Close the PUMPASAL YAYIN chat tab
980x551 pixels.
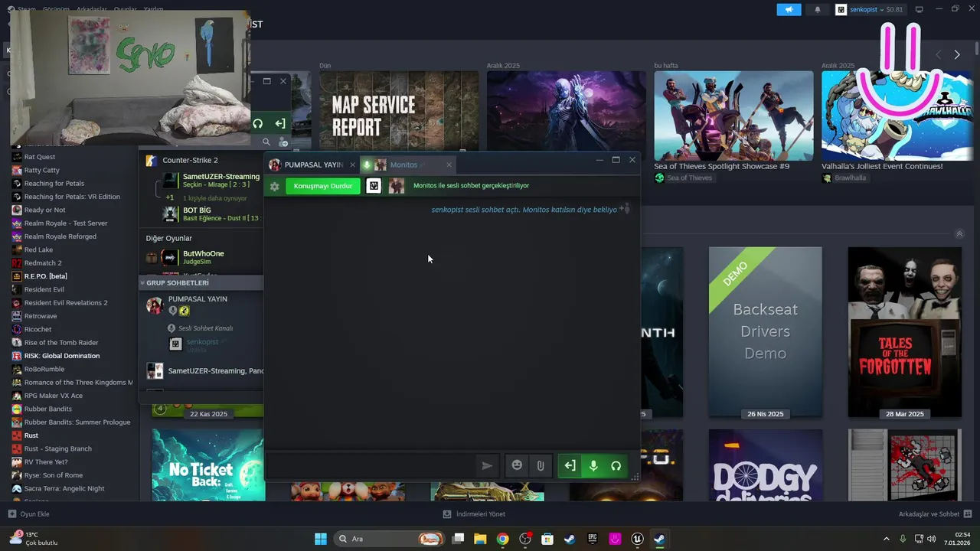pyautogui.click(x=353, y=165)
